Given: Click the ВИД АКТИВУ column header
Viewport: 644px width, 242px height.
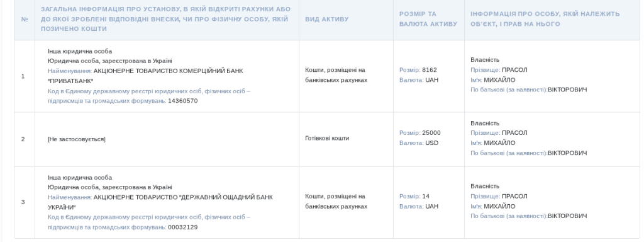Looking at the screenshot, I should click(327, 20).
